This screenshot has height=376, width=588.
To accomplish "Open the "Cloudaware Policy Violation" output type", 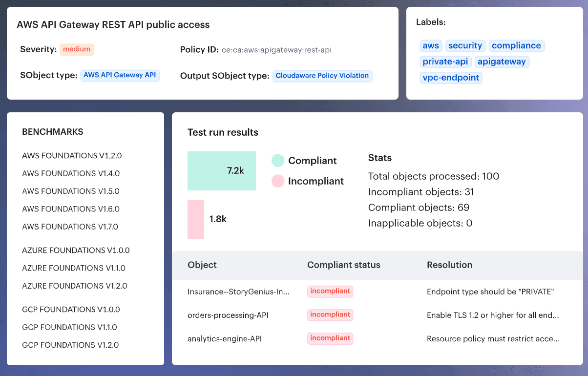I will [x=322, y=76].
